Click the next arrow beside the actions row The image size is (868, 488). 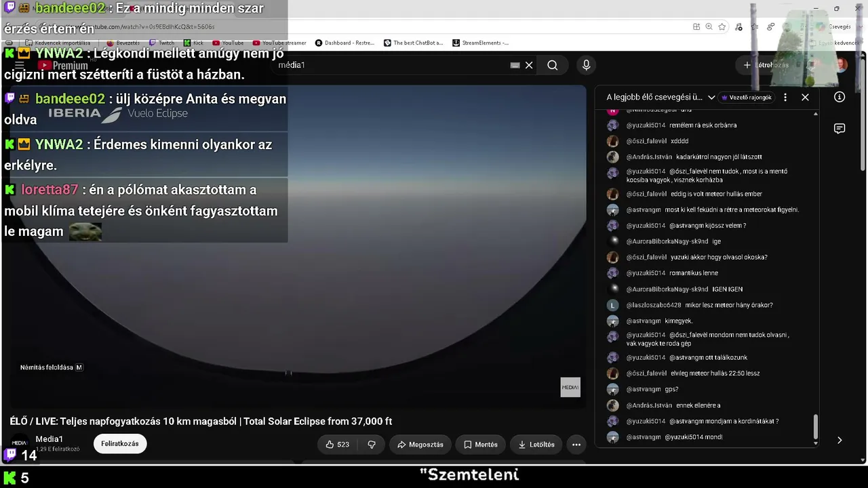[x=840, y=440]
